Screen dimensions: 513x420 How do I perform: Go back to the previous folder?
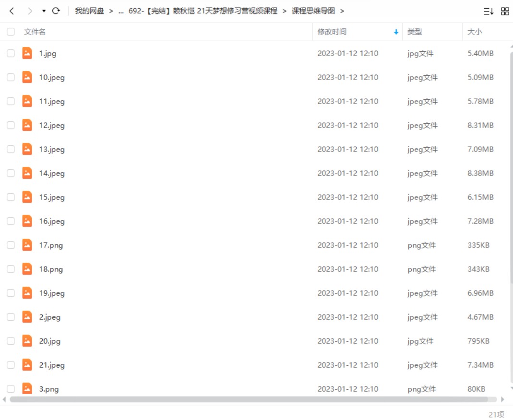pyautogui.click(x=12, y=11)
